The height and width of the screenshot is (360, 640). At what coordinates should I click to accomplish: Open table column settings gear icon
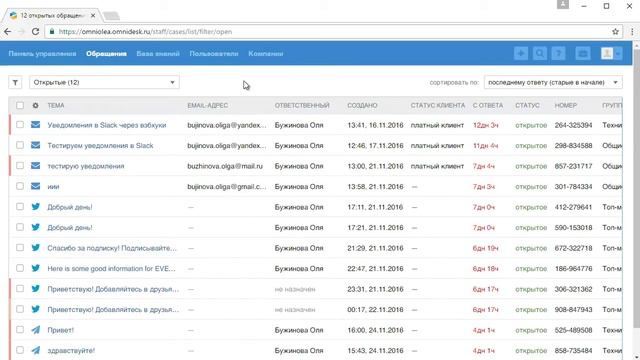tap(36, 105)
